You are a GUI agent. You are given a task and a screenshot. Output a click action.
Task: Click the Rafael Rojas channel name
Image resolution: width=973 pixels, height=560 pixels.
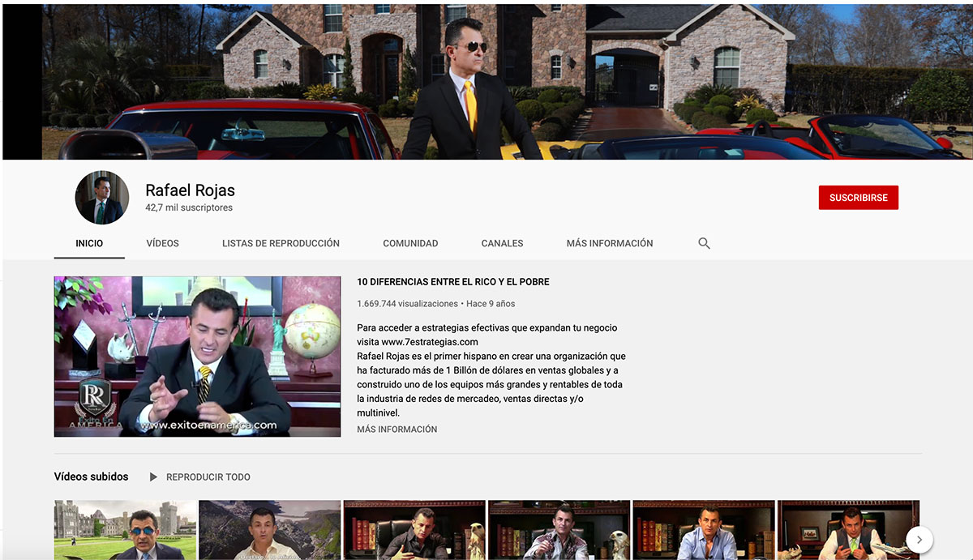(190, 190)
